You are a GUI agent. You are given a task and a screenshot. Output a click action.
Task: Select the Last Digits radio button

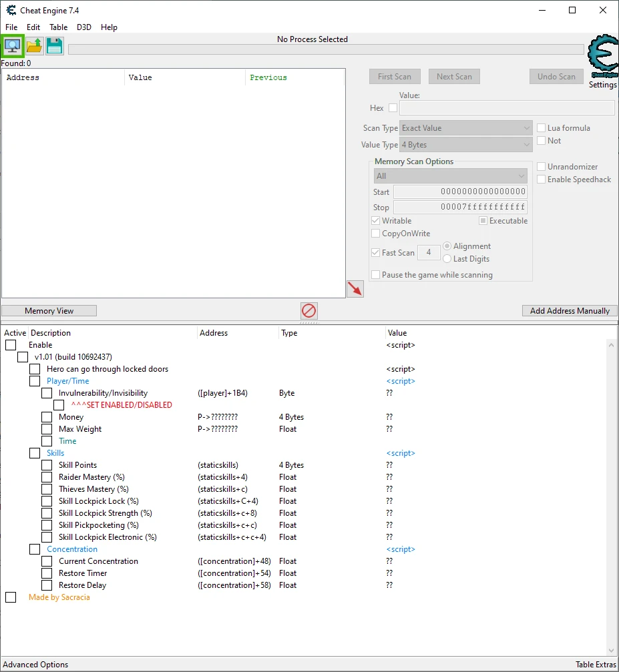point(447,259)
